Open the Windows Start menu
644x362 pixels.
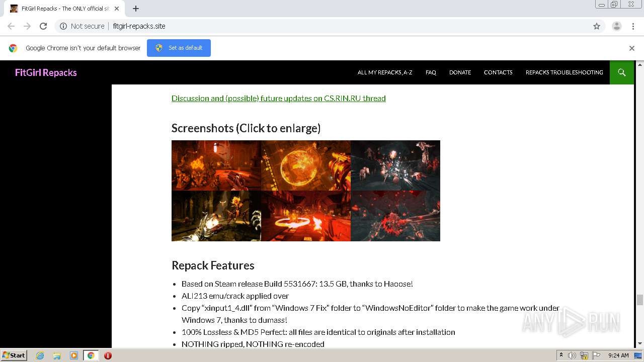(14, 355)
